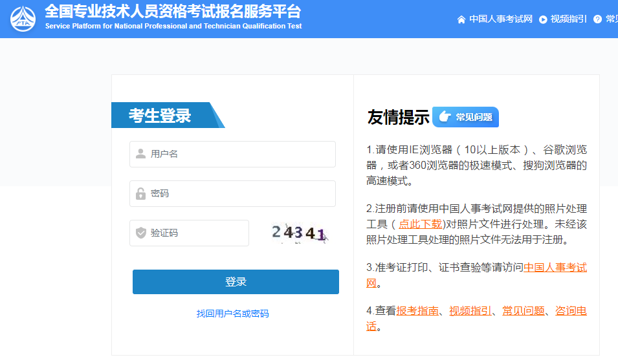
Task: Focus the 用户名 input field
Action: [232, 154]
